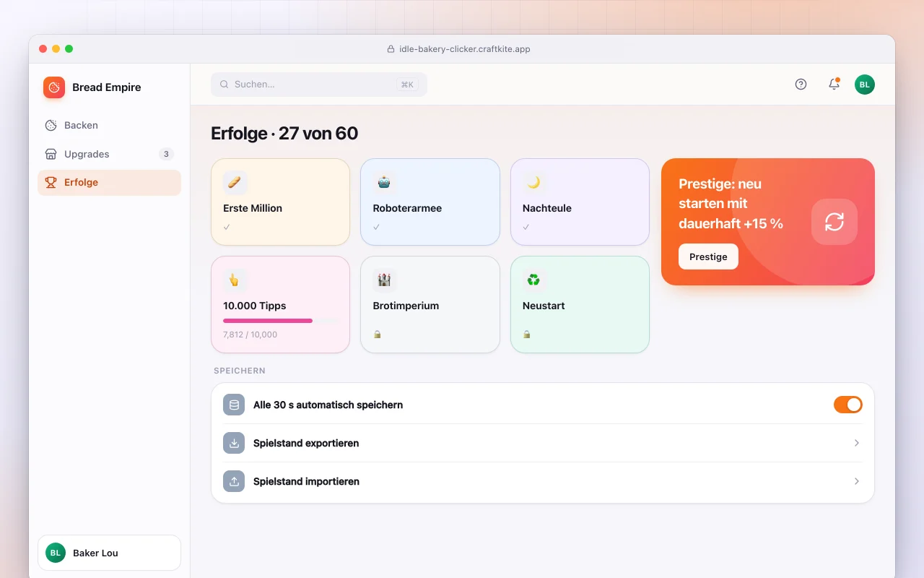The width and height of the screenshot is (924, 578).
Task: Disable the 30 s auto-save toggle
Action: [x=848, y=405]
